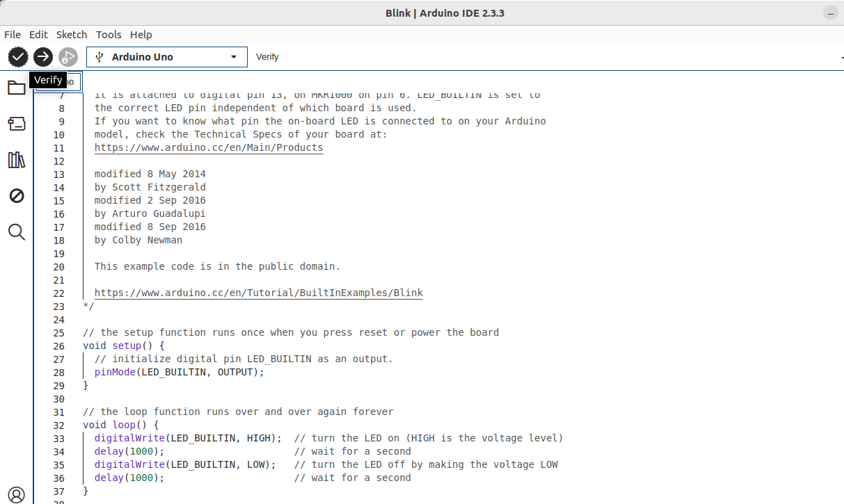Start debugging with the debug icon
The width and height of the screenshot is (844, 504).
68,57
